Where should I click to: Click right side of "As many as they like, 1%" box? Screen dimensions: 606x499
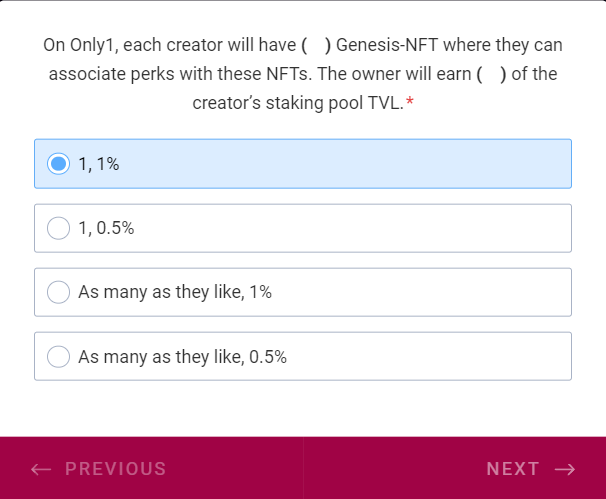click(x=480, y=292)
